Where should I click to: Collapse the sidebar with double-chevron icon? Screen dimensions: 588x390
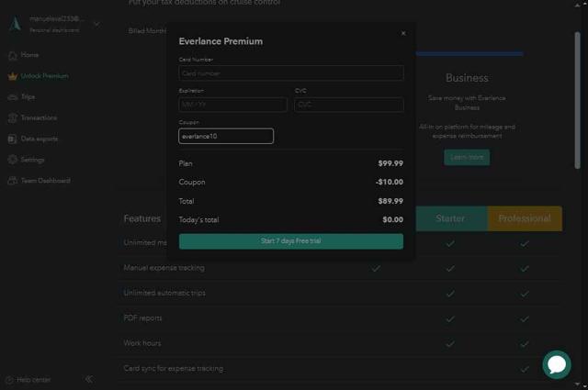coord(89,380)
